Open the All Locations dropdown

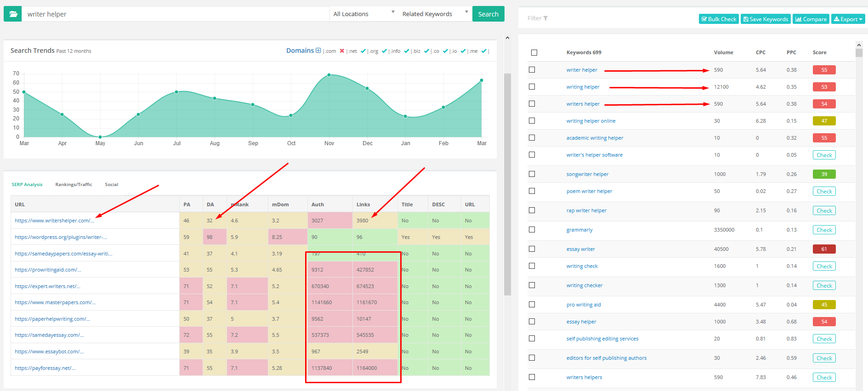pyautogui.click(x=363, y=14)
